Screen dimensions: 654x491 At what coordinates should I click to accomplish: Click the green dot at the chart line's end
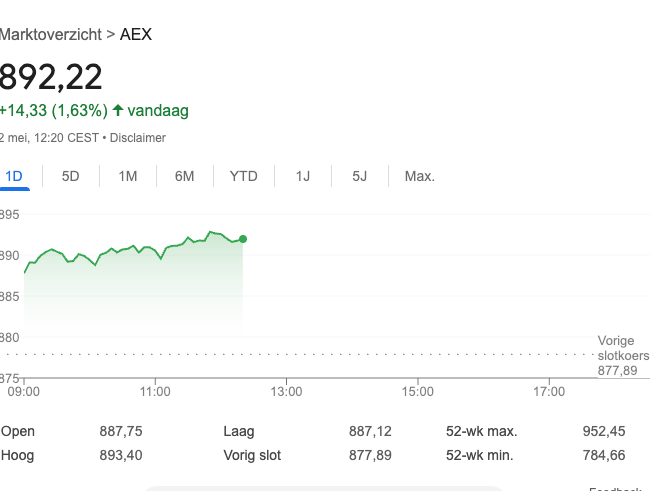point(243,239)
